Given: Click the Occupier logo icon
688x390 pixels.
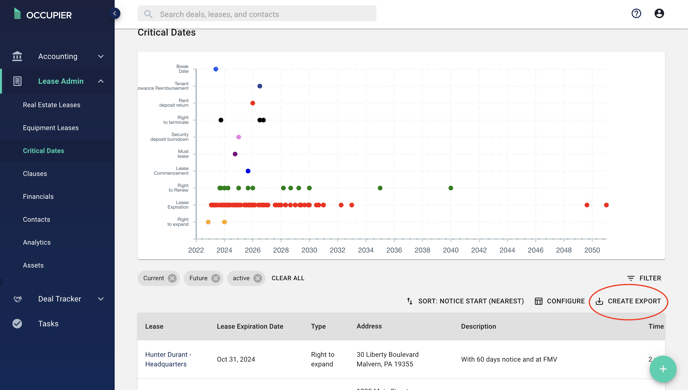Looking at the screenshot, I should 17,14.
